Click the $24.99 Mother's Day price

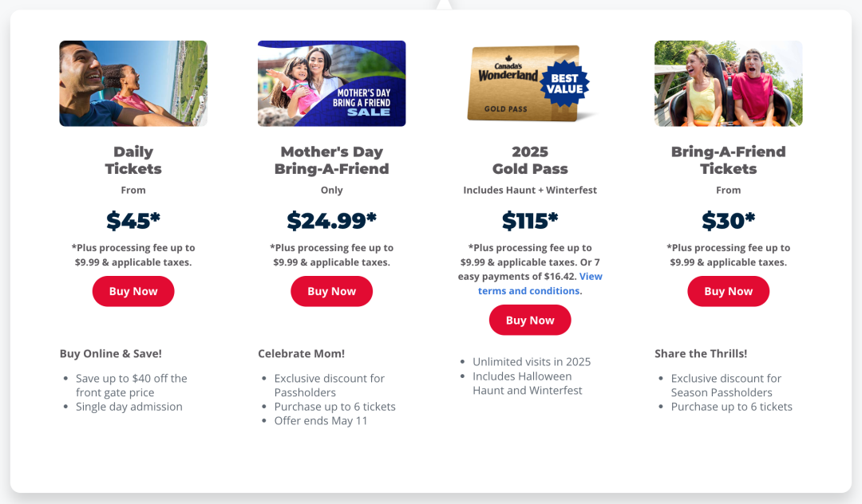click(x=331, y=221)
